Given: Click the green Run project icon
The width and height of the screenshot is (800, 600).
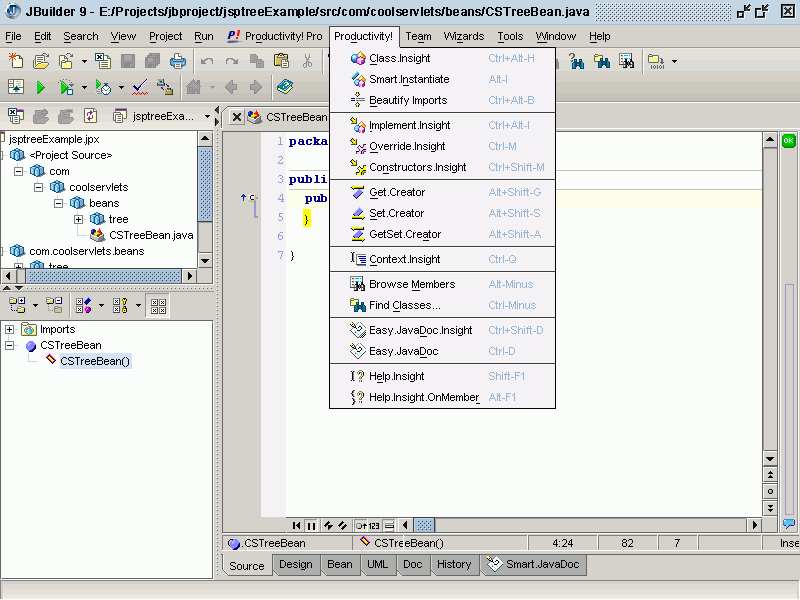Looking at the screenshot, I should click(41, 88).
